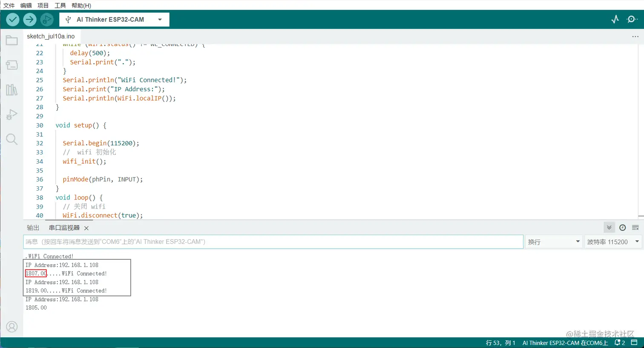The width and height of the screenshot is (644, 348).
Task: Open the 文件 menu
Action: point(9,6)
